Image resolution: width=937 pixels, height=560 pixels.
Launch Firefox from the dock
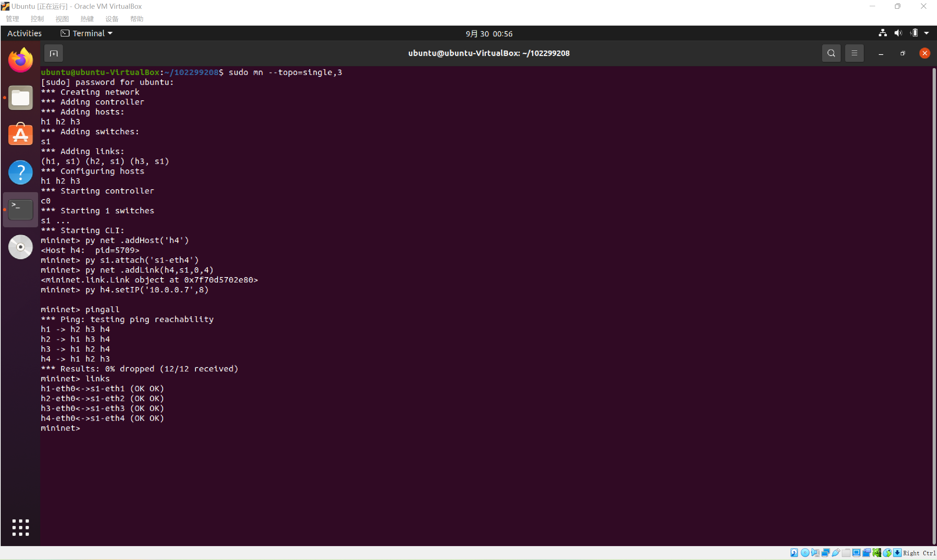20,60
